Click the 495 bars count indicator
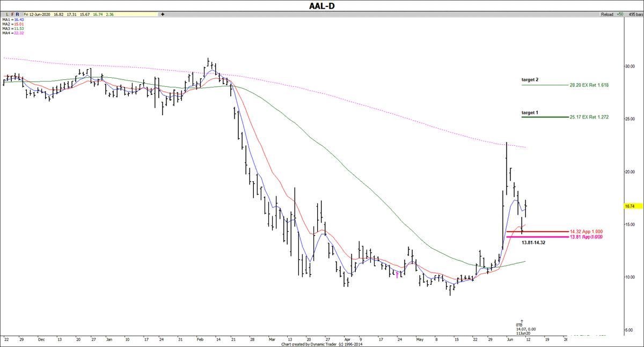Image resolution: width=644 pixels, height=347 pixels. click(634, 15)
